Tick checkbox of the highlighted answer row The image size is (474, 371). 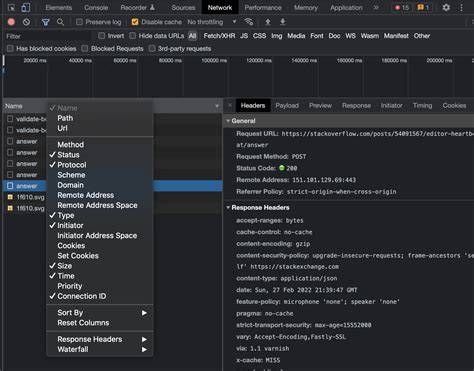[10, 186]
